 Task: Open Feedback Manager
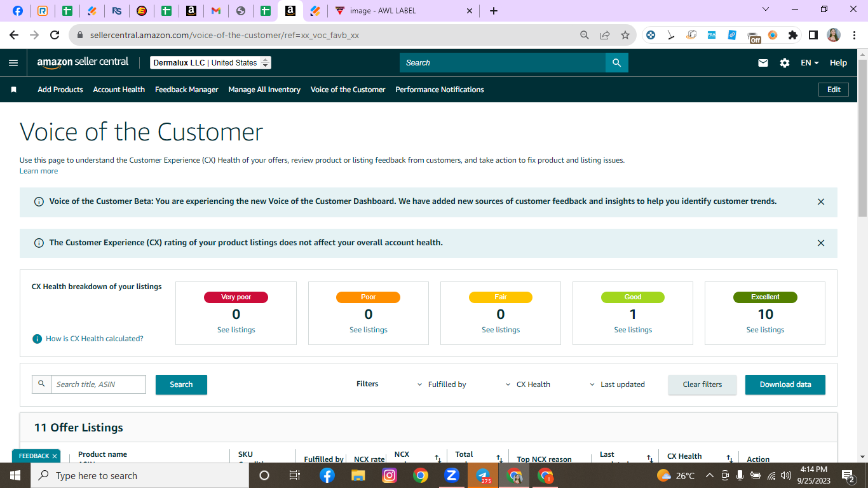click(x=187, y=90)
